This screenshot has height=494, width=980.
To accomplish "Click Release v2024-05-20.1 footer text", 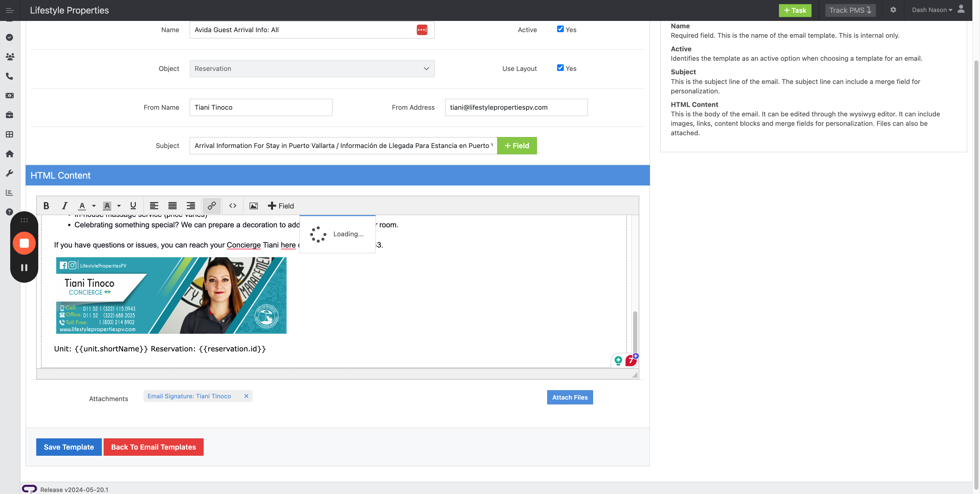I will point(74,489).
